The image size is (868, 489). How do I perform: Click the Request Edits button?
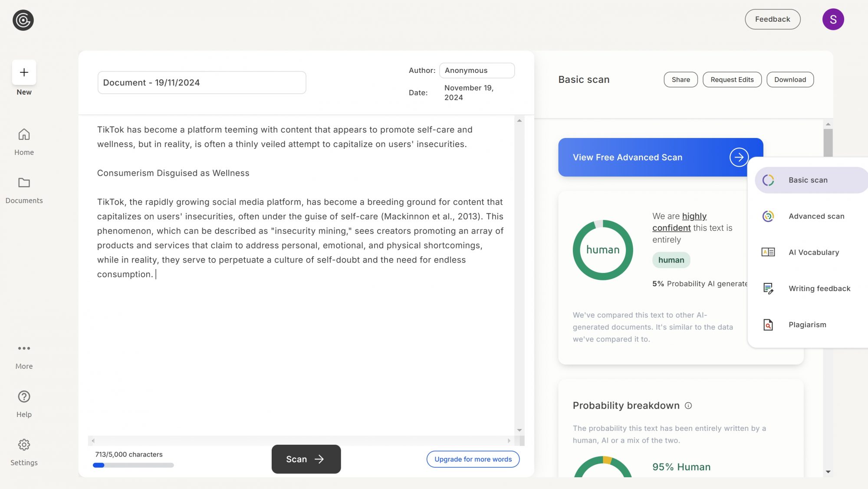click(x=732, y=79)
